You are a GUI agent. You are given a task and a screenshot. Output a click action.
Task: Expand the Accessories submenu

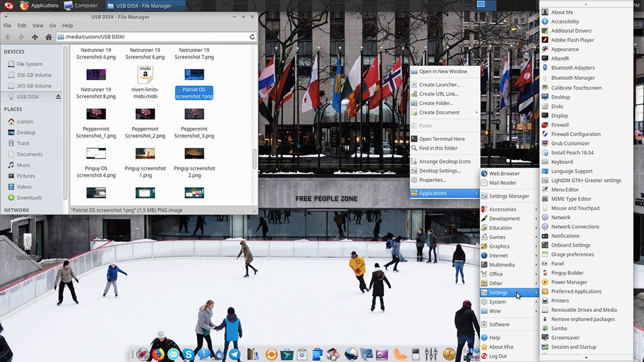click(509, 209)
